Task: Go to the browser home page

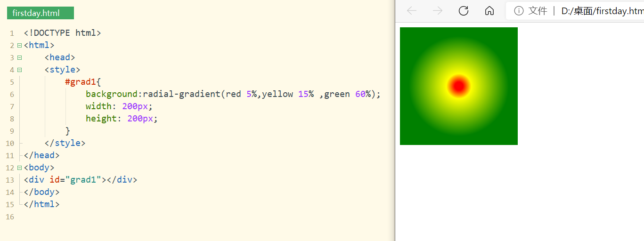Action: point(489,11)
